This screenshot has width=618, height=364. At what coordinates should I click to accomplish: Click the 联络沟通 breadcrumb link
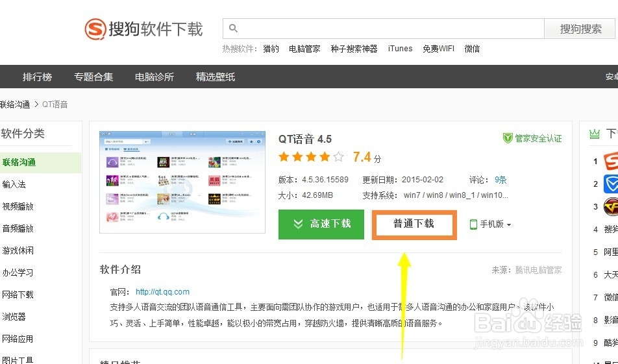pos(15,104)
